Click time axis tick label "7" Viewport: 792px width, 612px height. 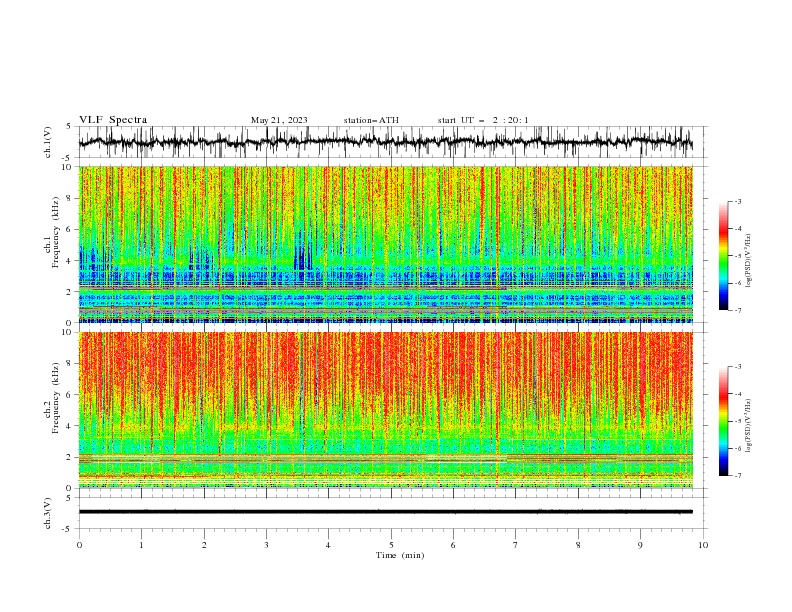tap(516, 545)
